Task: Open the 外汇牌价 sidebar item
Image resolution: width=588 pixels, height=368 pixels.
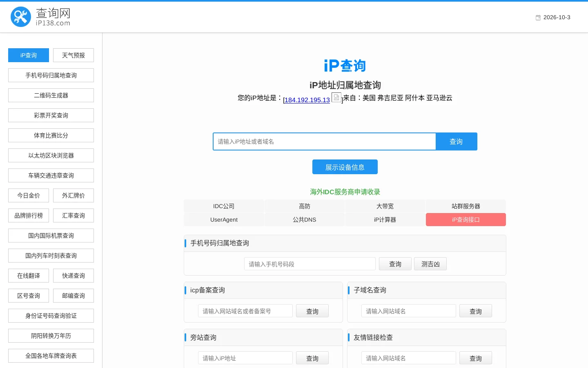Action: click(73, 195)
